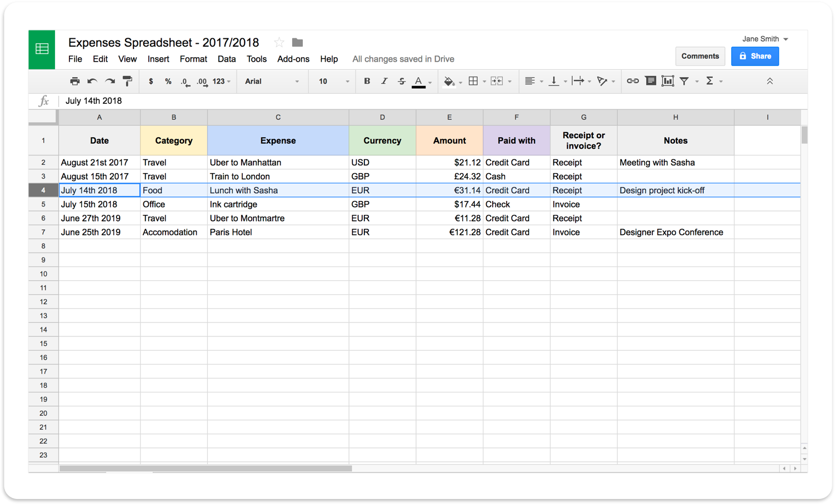Create a filter
Screen dimensions: 835x504
click(x=684, y=81)
